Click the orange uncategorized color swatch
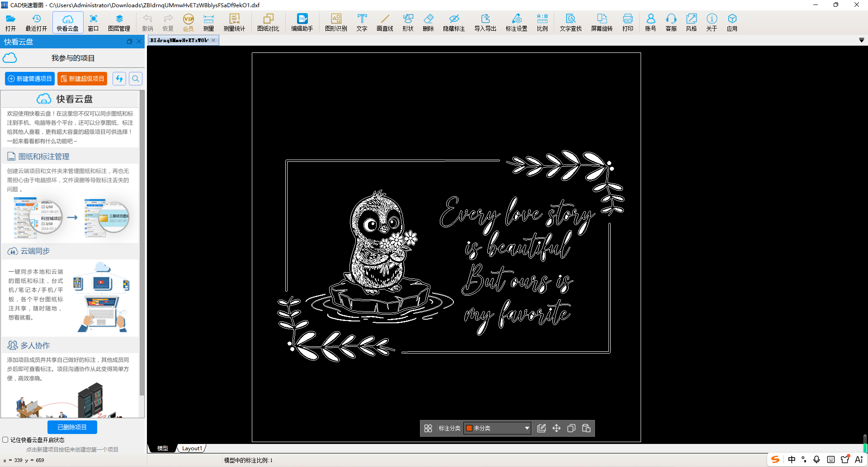This screenshot has height=467, width=868. (x=469, y=428)
